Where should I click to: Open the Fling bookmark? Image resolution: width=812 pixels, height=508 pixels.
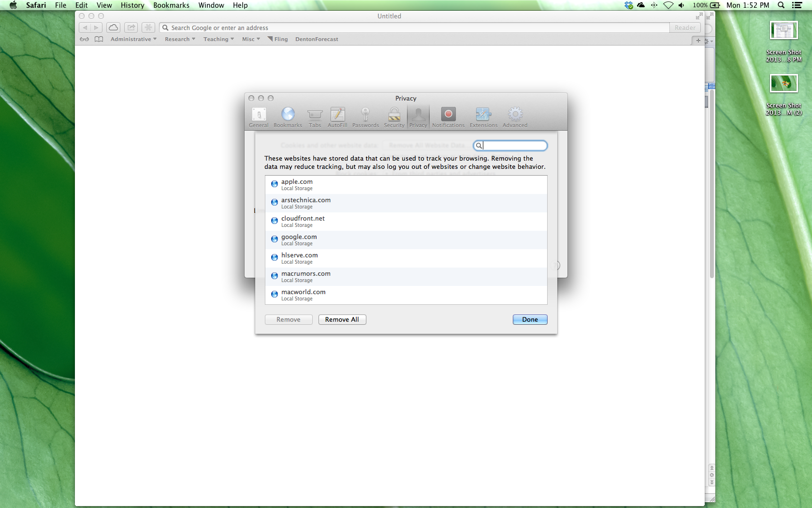click(278, 39)
